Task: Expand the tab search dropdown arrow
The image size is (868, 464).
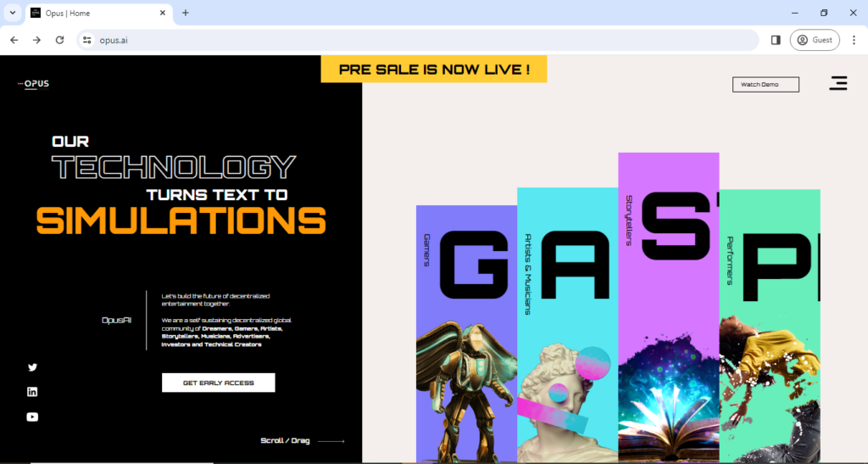Action: [x=12, y=13]
